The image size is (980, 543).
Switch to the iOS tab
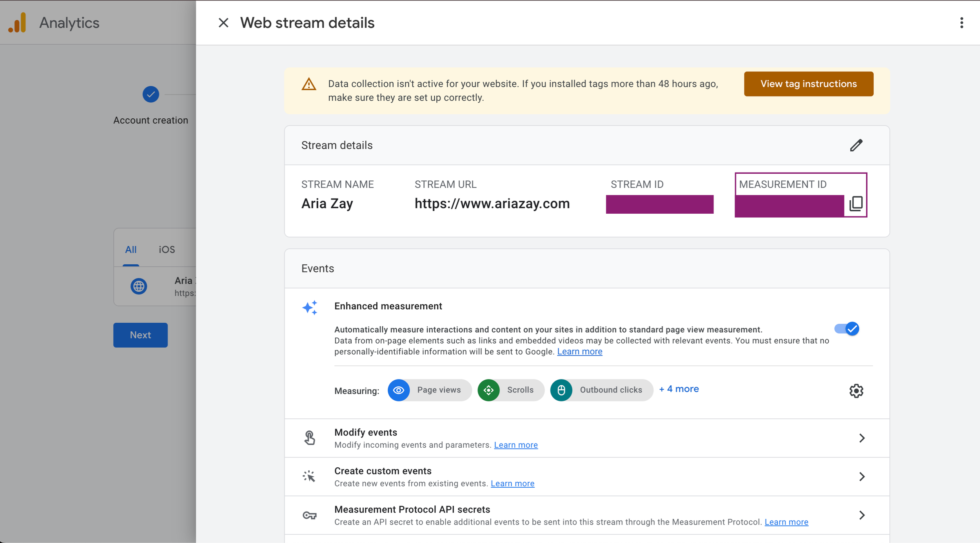(x=167, y=249)
